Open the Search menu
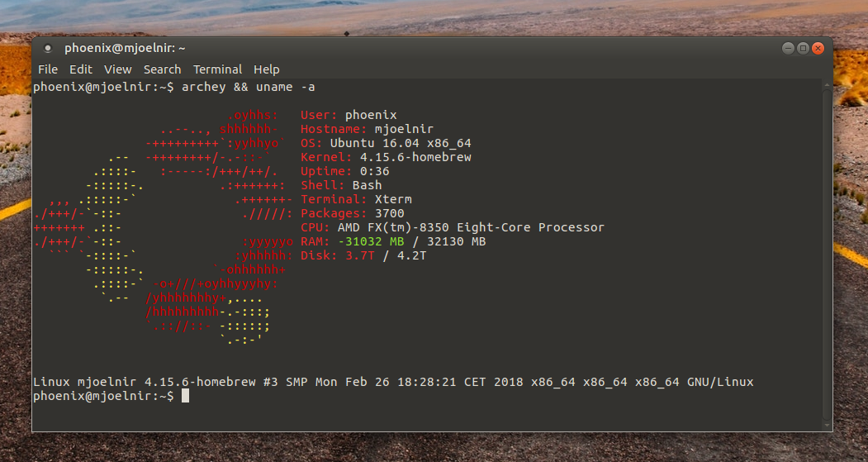 [x=162, y=69]
